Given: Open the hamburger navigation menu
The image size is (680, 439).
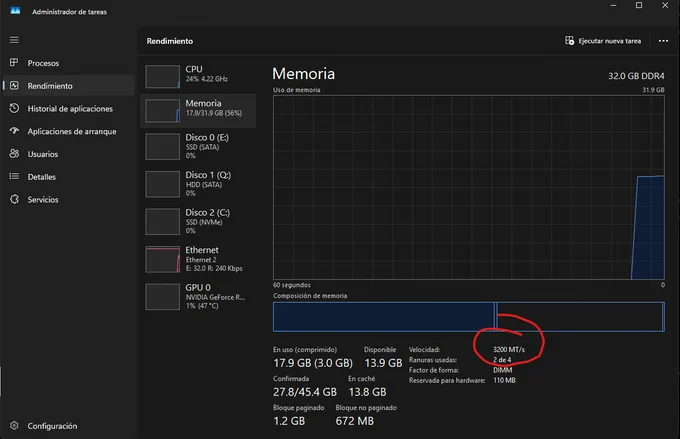Looking at the screenshot, I should 14,40.
